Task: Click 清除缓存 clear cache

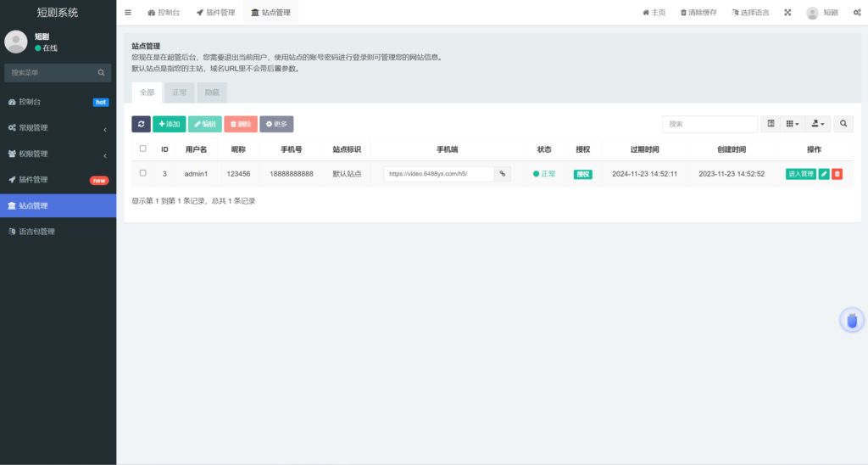Action: pyautogui.click(x=698, y=12)
